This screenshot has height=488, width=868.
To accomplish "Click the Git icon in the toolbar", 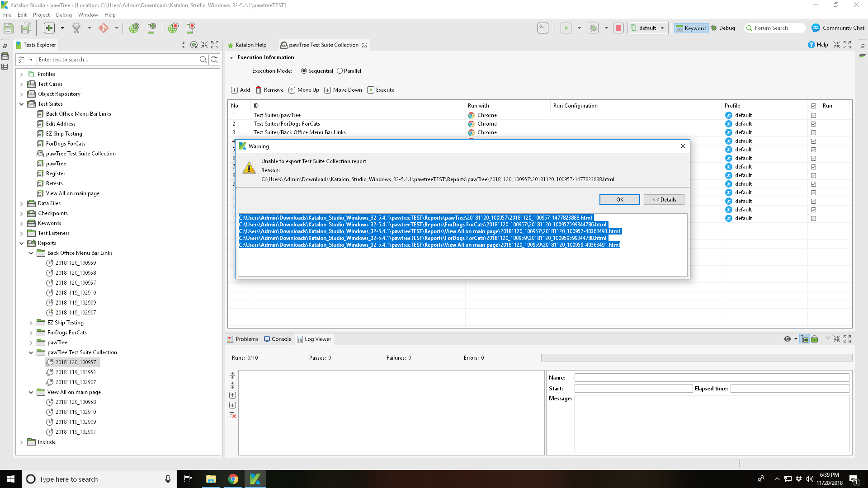I will pyautogui.click(x=104, y=28).
